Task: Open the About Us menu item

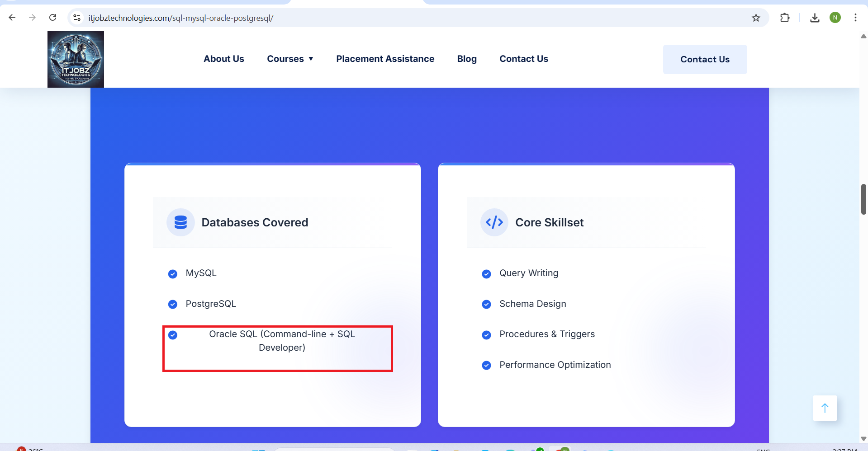Action: (223, 59)
